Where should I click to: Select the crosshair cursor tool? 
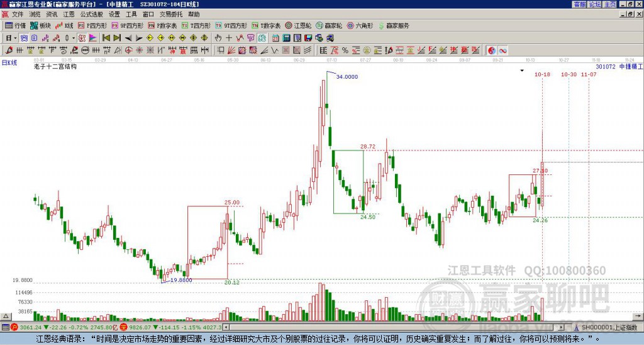(x=229, y=38)
